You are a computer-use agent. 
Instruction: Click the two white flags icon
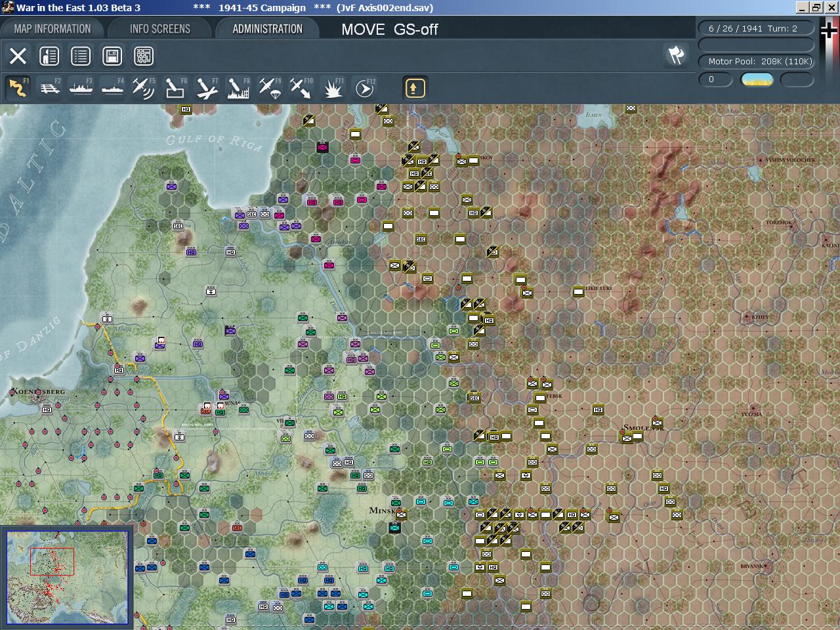pos(676,55)
